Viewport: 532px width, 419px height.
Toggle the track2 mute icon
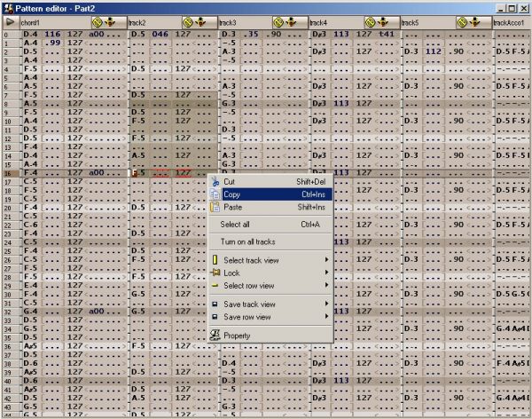[190, 21]
